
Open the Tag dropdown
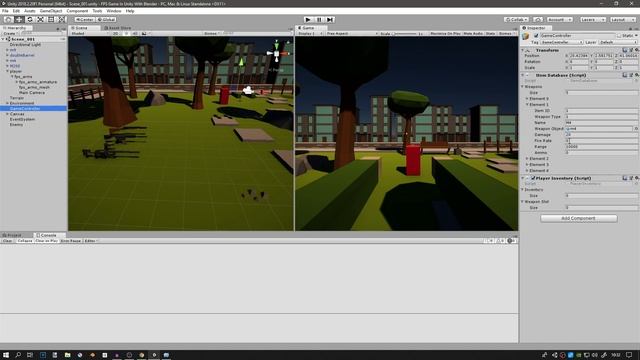[x=562, y=42]
